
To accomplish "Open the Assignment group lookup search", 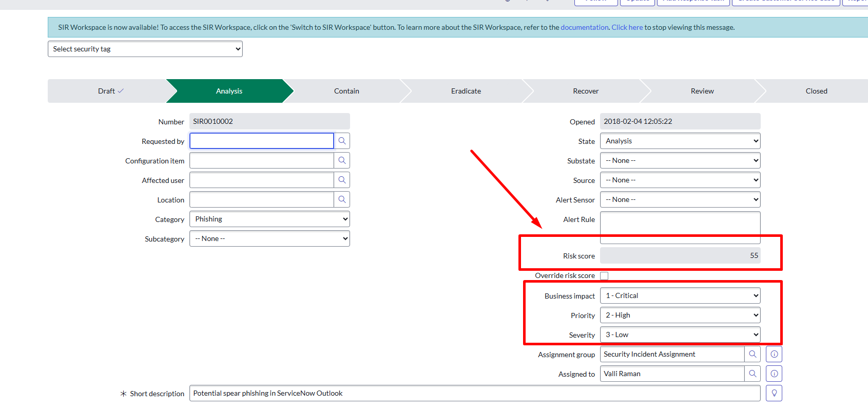I will point(753,354).
